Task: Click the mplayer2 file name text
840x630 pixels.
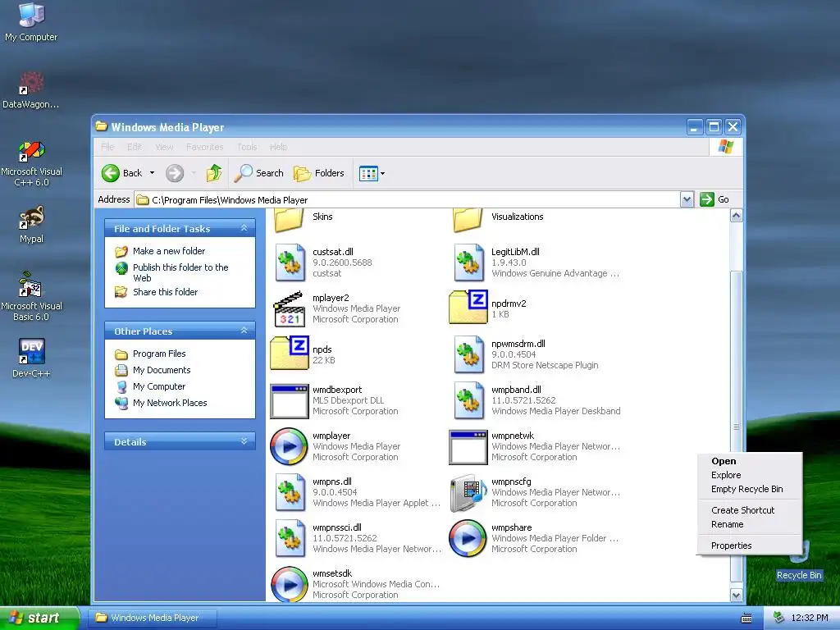Action: click(331, 298)
